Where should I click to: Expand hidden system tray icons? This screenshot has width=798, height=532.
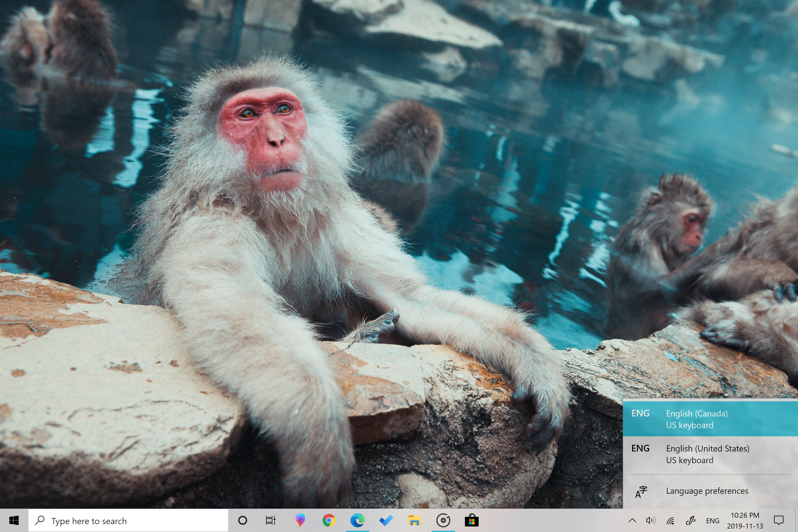pos(632,520)
